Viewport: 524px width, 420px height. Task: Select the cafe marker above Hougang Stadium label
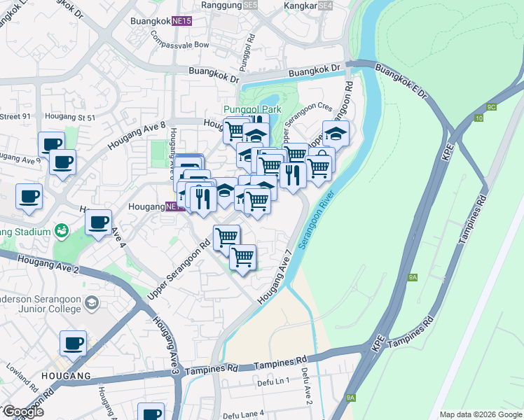[x=29, y=197]
